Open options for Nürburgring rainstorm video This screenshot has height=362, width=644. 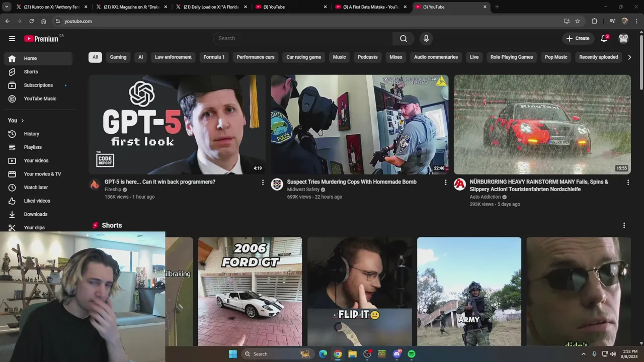[628, 183]
